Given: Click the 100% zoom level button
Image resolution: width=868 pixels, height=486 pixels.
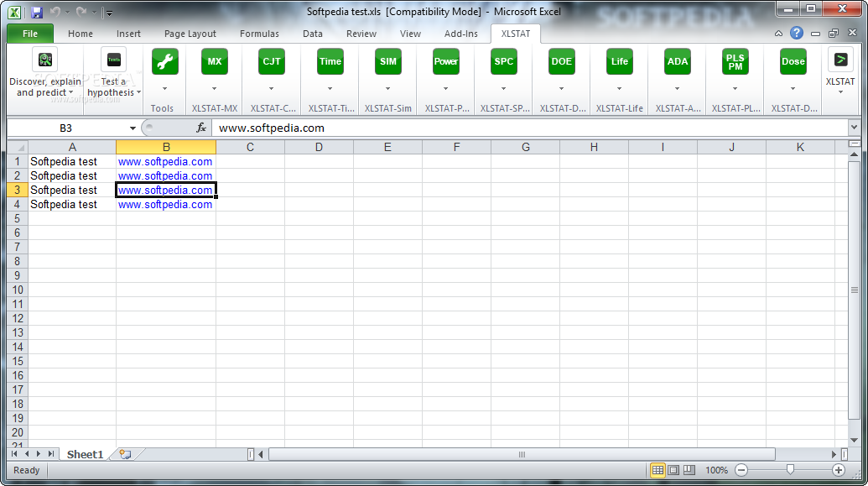Looking at the screenshot, I should [716, 470].
